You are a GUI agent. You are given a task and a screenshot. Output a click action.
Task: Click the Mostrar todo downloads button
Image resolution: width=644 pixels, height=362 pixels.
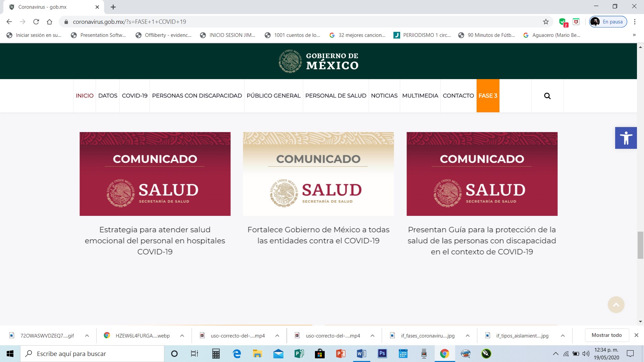pyautogui.click(x=606, y=335)
